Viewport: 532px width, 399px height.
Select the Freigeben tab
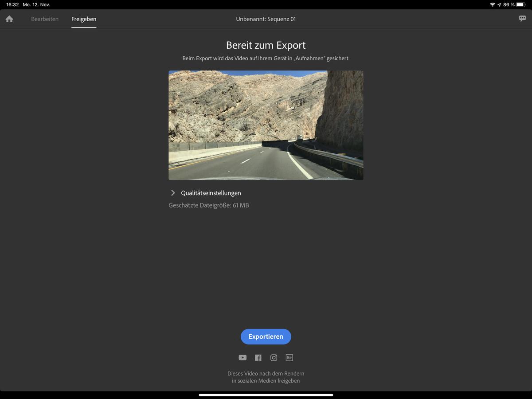[x=84, y=19]
